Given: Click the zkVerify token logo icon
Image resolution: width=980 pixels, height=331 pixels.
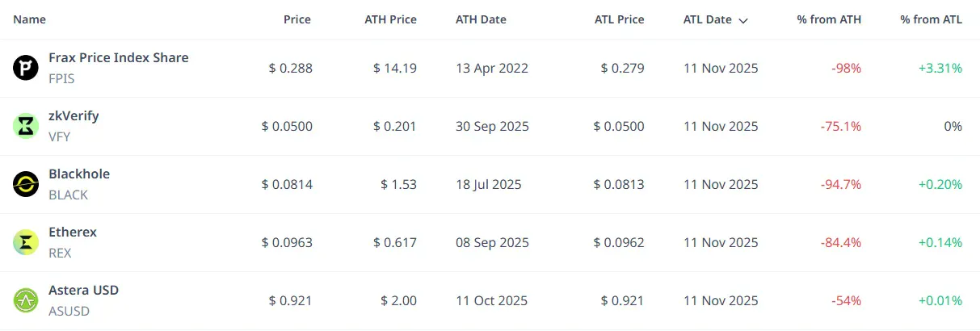Looking at the screenshot, I should (26, 126).
